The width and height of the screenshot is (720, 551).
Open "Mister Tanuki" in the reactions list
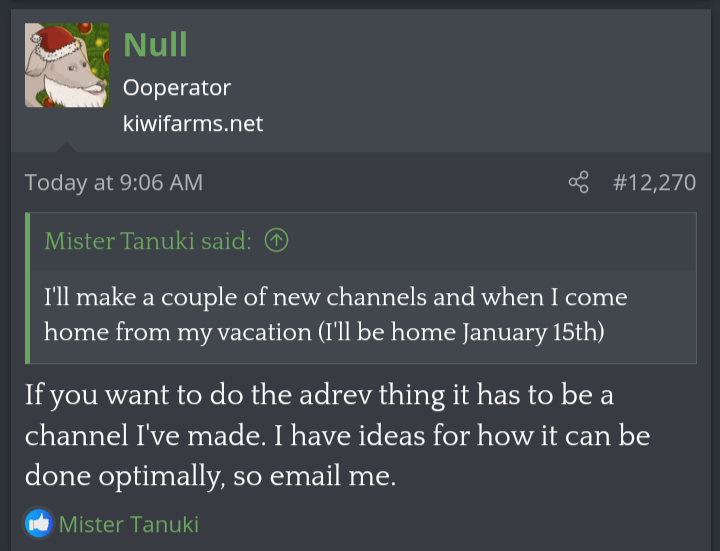[129, 524]
